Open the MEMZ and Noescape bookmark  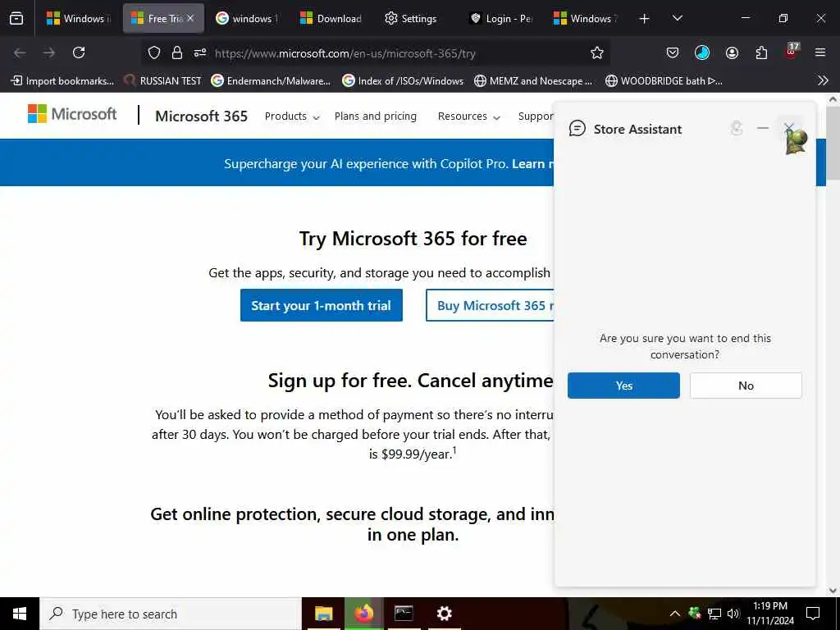click(x=533, y=81)
